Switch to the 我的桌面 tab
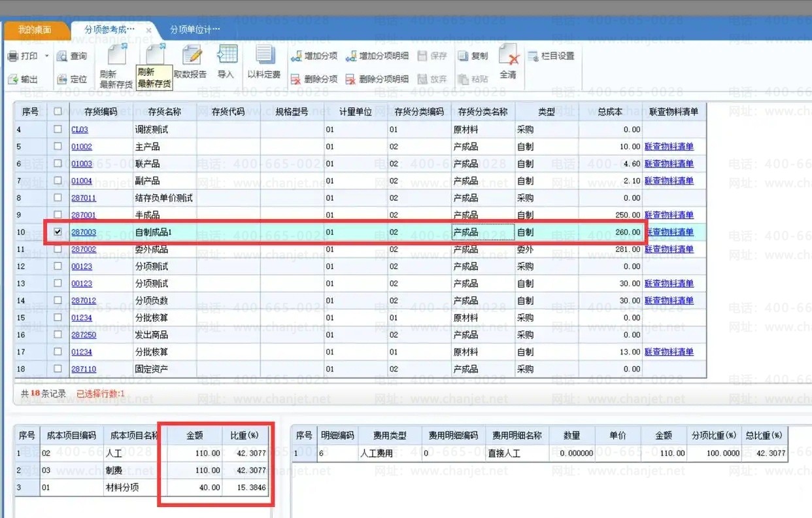Screen dimensions: 812x518 tap(34, 30)
